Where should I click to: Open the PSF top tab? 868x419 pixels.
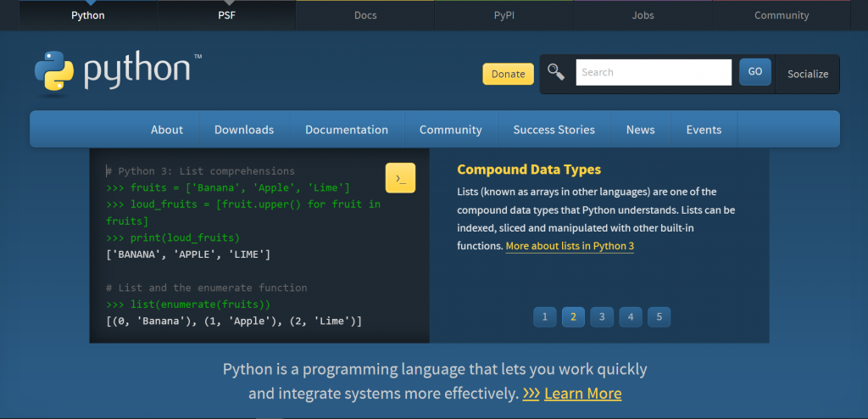pyautogui.click(x=226, y=15)
